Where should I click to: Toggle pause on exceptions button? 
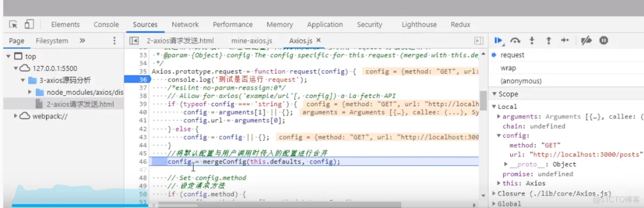pos(603,41)
